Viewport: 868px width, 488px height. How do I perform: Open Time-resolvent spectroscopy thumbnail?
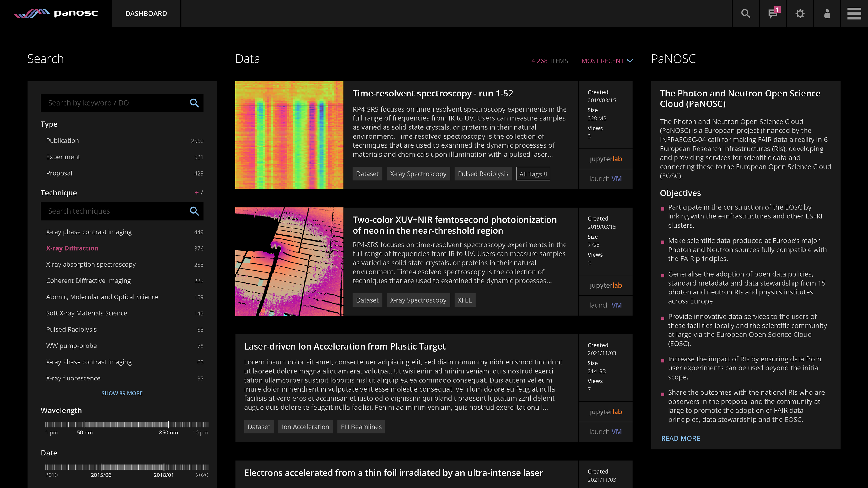click(x=289, y=135)
